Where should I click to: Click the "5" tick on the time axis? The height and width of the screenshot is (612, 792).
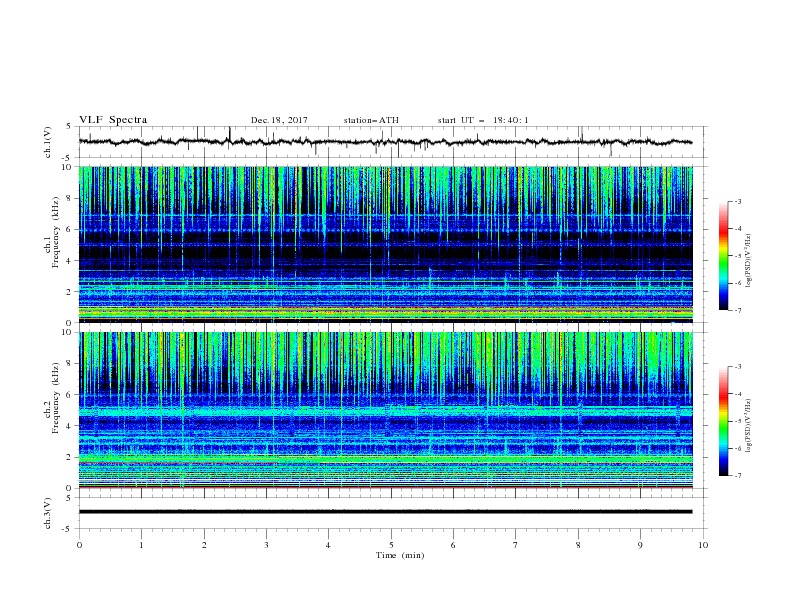pyautogui.click(x=391, y=545)
